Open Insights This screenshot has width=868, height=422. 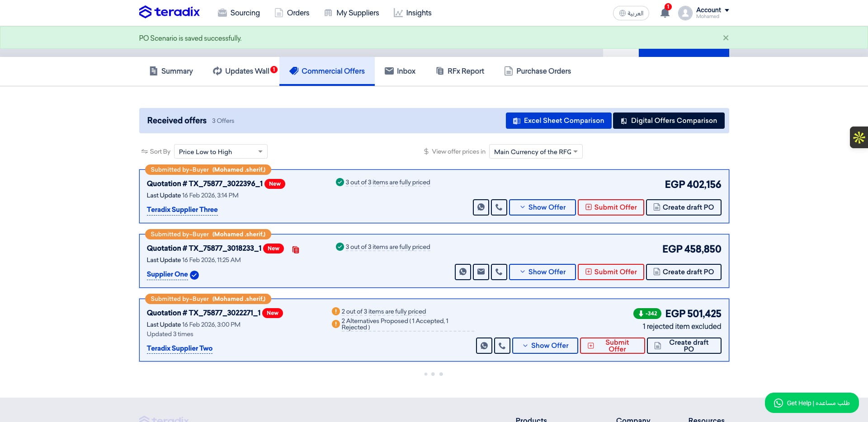412,13
